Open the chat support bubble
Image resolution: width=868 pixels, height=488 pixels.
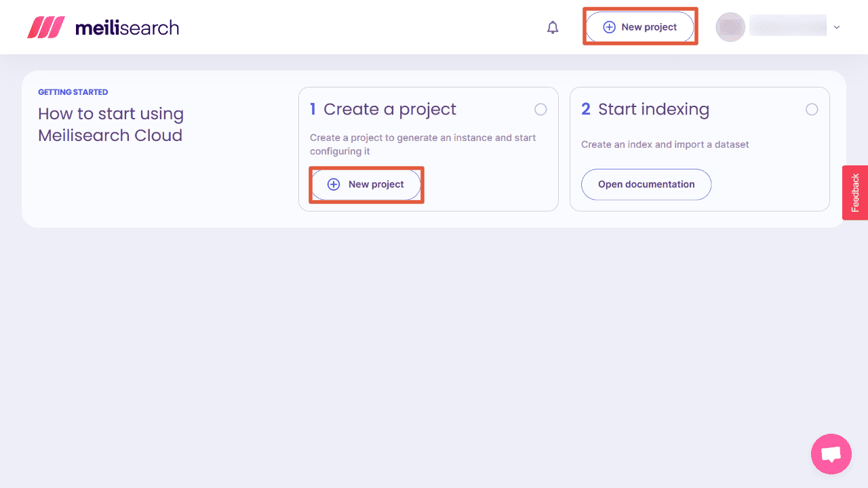click(831, 454)
